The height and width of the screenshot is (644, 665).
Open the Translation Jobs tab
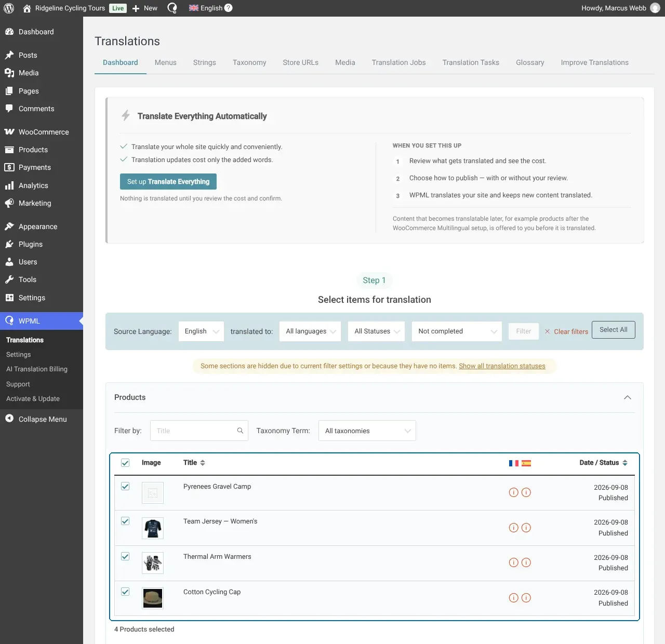(x=399, y=62)
